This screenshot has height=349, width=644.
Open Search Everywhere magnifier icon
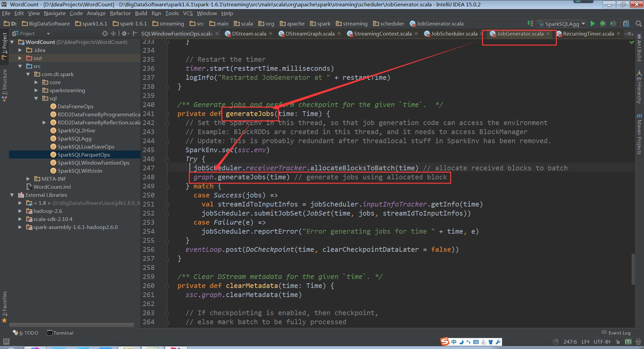(638, 23)
